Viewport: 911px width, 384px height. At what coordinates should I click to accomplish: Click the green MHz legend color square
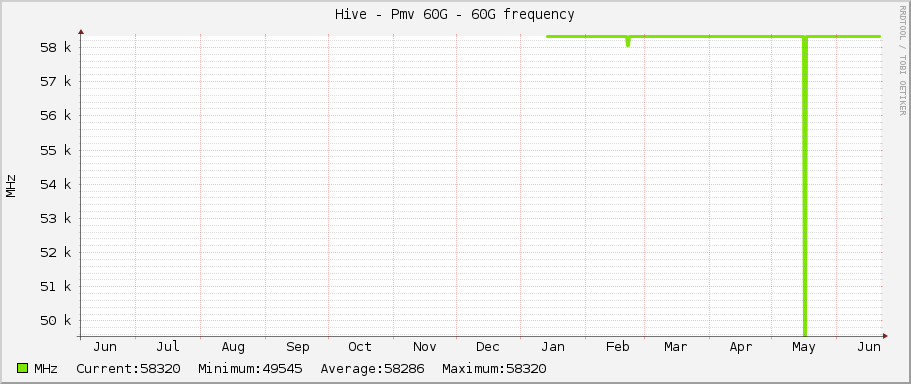(x=23, y=368)
